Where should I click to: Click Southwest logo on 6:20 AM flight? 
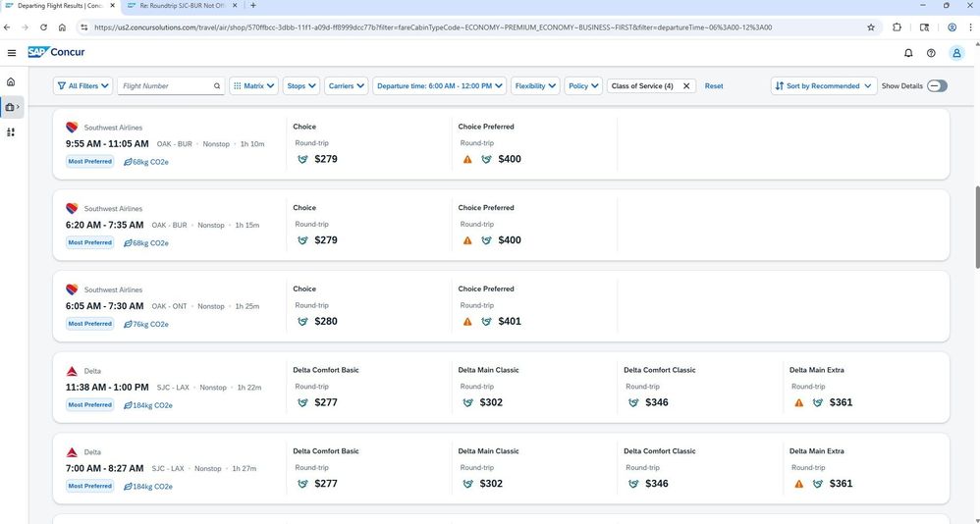coord(72,208)
